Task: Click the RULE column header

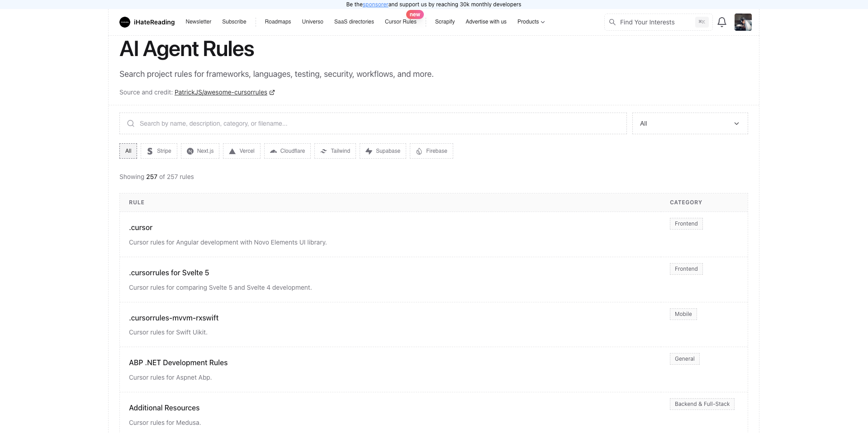Action: click(x=137, y=202)
